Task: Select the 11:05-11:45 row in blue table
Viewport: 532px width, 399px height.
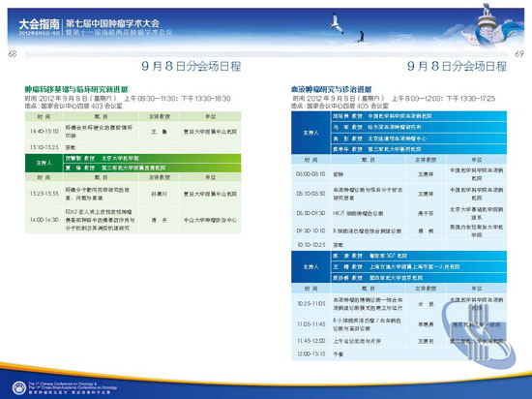Action: tap(399, 324)
